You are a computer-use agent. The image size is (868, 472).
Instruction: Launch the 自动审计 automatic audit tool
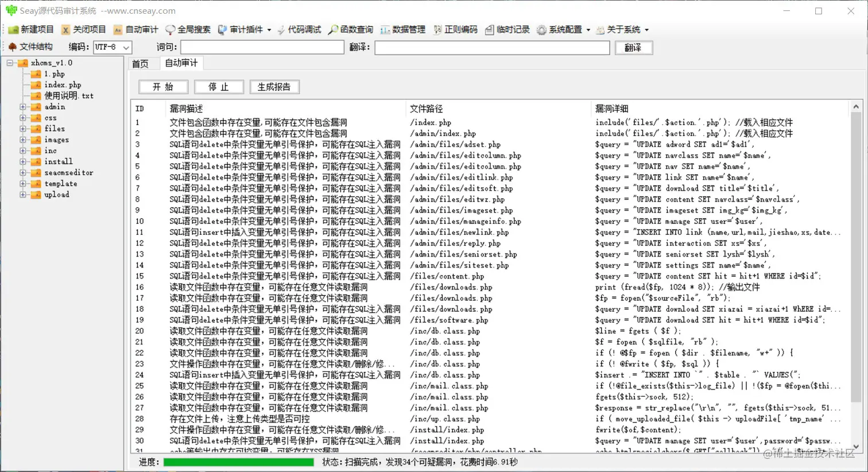[135, 29]
